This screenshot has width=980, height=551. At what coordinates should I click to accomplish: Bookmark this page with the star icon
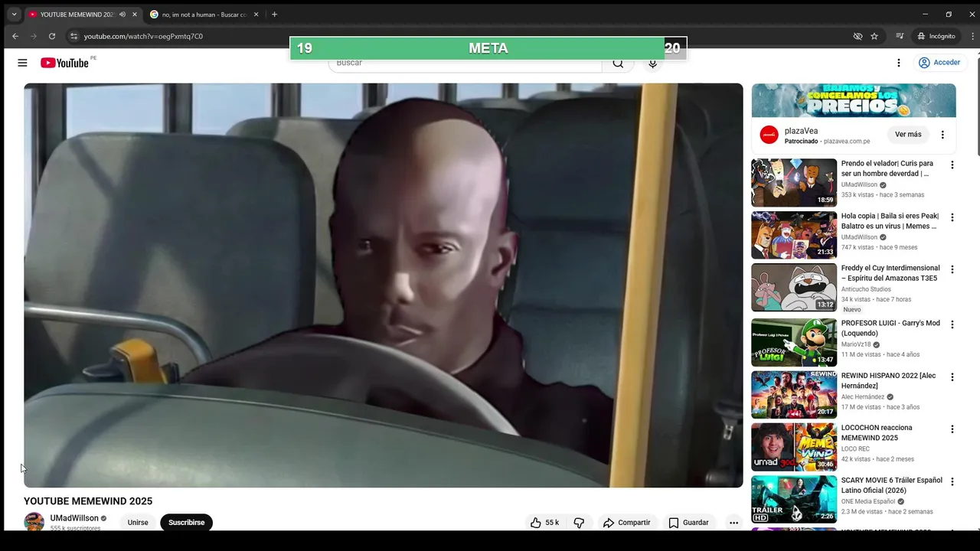pos(874,36)
